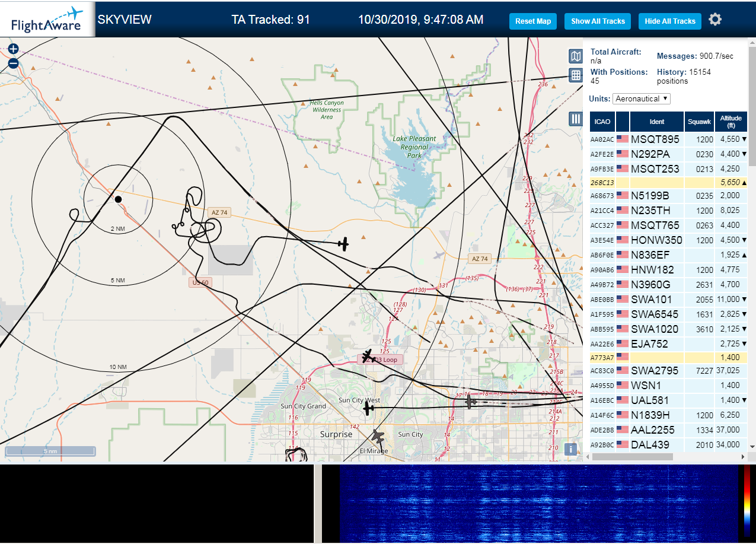Screen dimensions: 756x544
Task: Select aircraft MSQT765 in list
Action: point(669,225)
